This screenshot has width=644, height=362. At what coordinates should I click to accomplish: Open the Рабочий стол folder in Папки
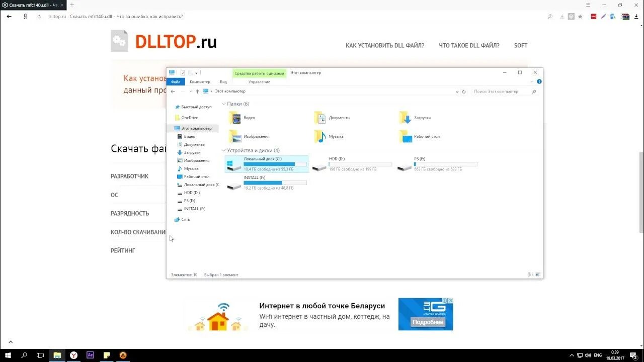tap(419, 136)
